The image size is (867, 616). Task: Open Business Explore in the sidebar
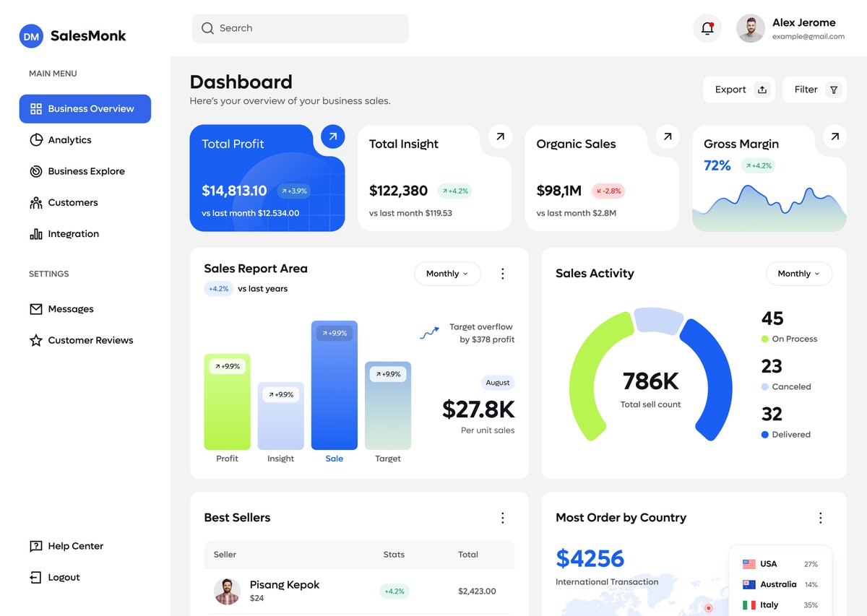tap(79, 171)
